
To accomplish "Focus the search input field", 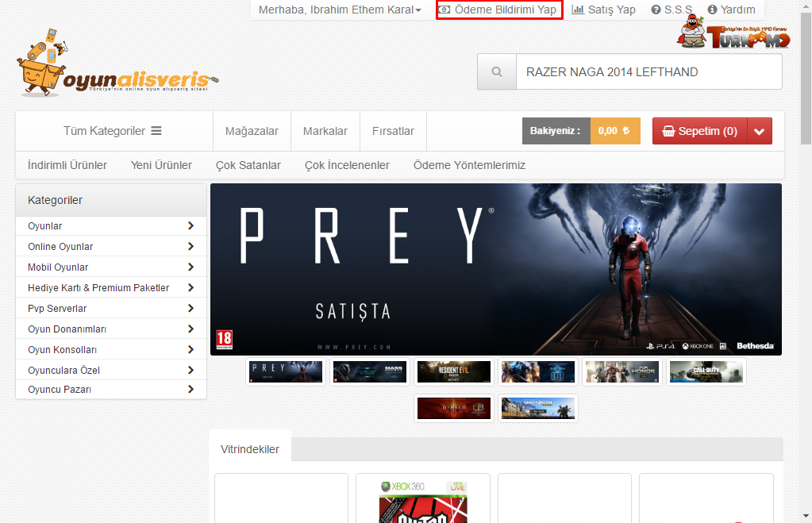I will [x=648, y=72].
